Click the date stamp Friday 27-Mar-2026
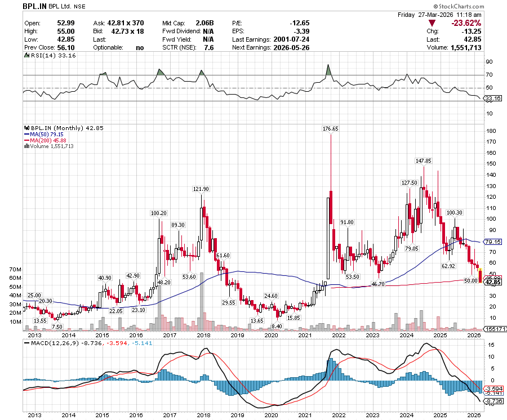The image size is (507, 420). coord(425,15)
